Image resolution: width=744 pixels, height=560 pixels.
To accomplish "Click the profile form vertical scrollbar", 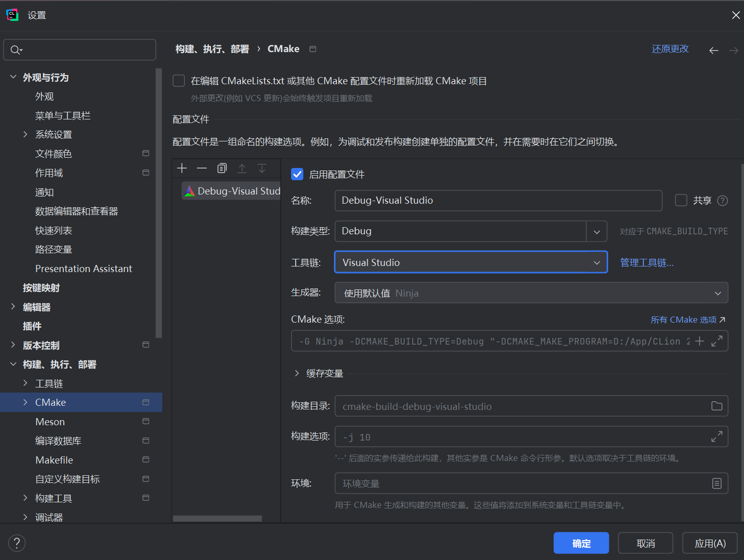I will pos(742,342).
